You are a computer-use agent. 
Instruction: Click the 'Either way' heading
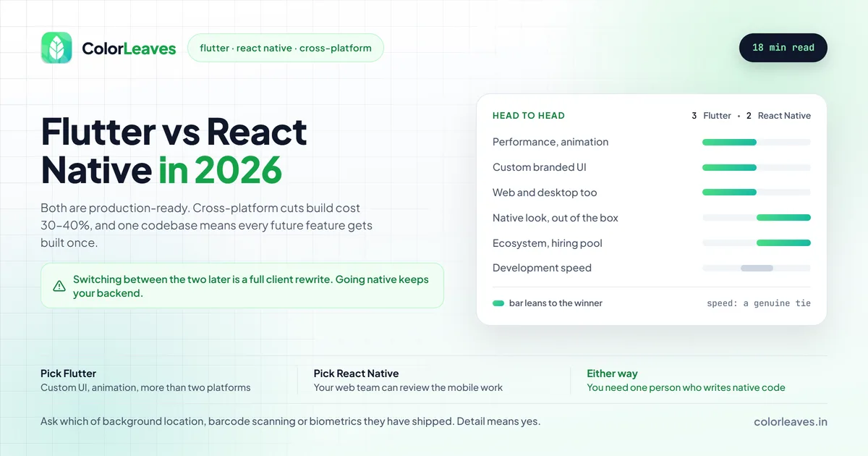(x=612, y=373)
